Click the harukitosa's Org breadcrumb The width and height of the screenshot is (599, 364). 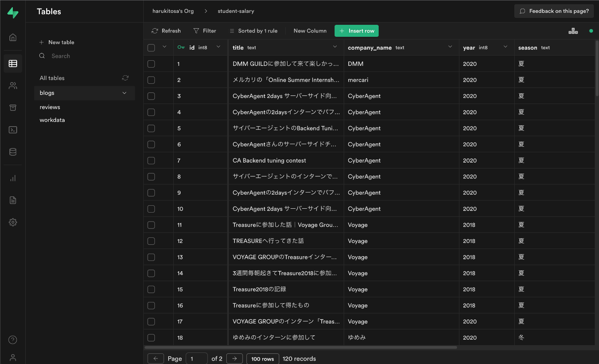[173, 11]
